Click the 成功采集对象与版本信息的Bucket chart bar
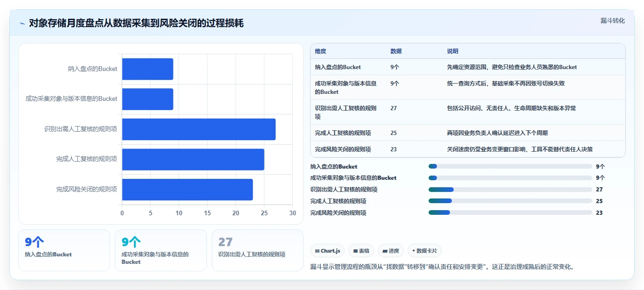Image resolution: width=644 pixels, height=290 pixels. click(147, 99)
